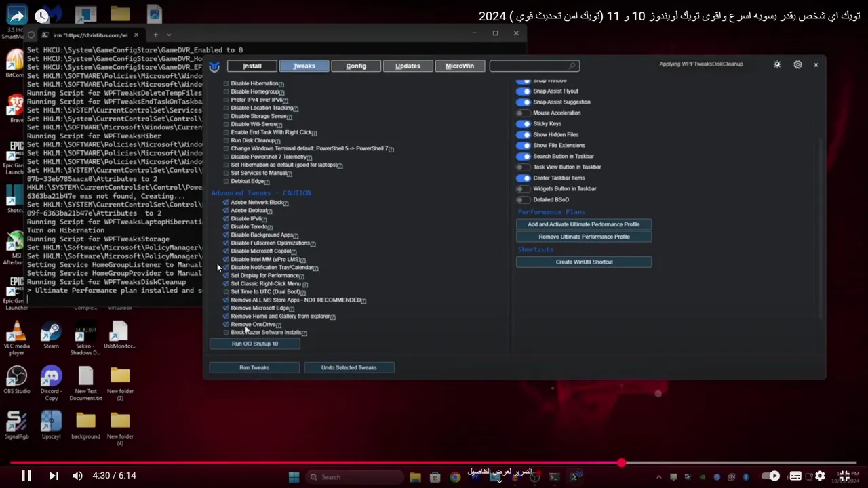Viewport: 868px width, 488px height.
Task: Open the Steam desktop shortcut
Action: point(51,336)
